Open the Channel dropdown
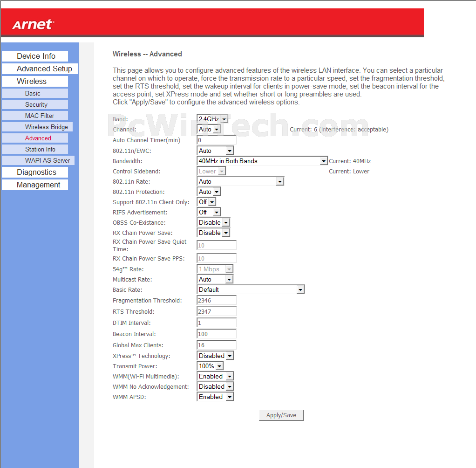This screenshot has width=476, height=468. pyautogui.click(x=209, y=129)
